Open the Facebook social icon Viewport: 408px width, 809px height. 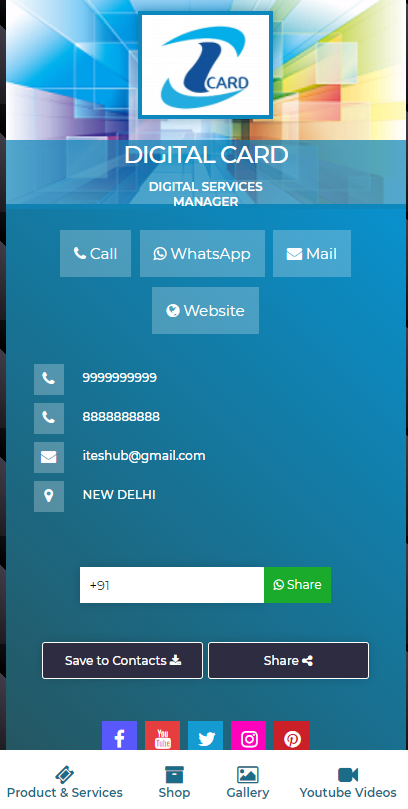(x=119, y=736)
